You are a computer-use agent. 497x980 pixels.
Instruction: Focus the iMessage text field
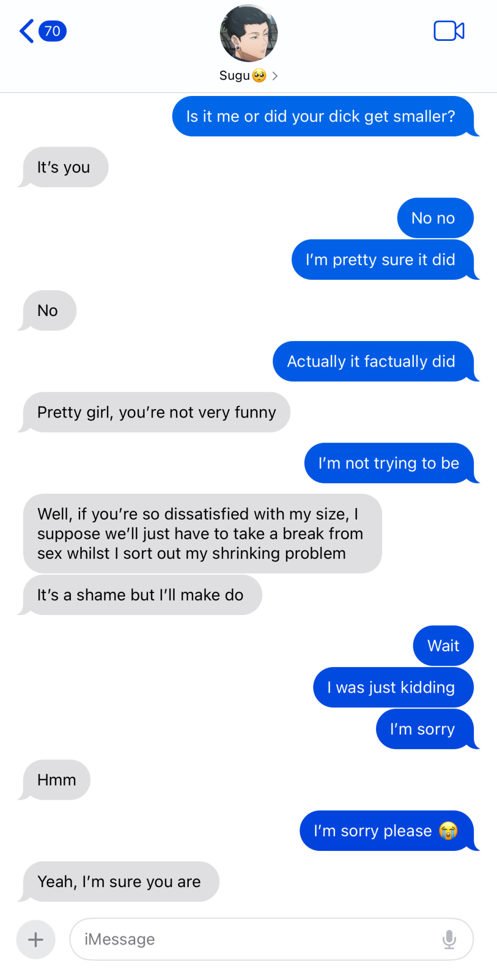[271, 939]
